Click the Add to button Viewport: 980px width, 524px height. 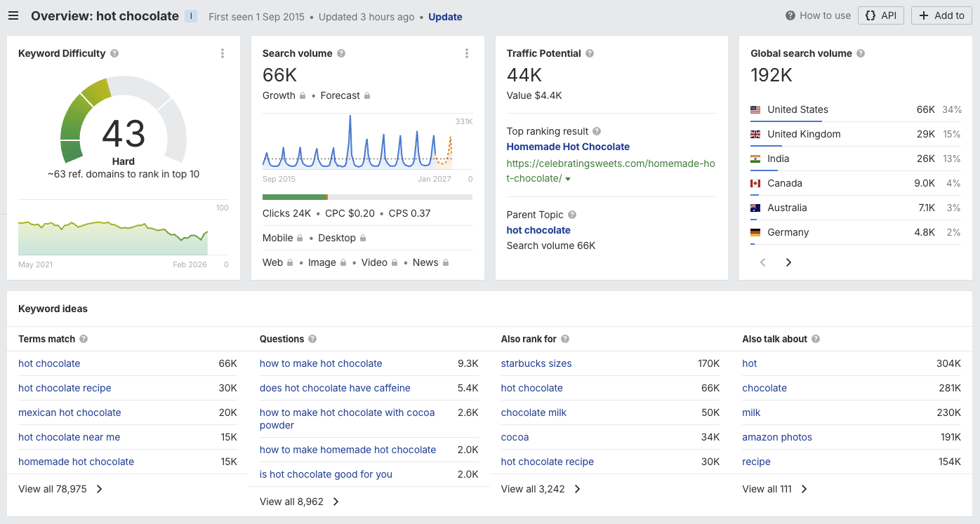point(941,15)
